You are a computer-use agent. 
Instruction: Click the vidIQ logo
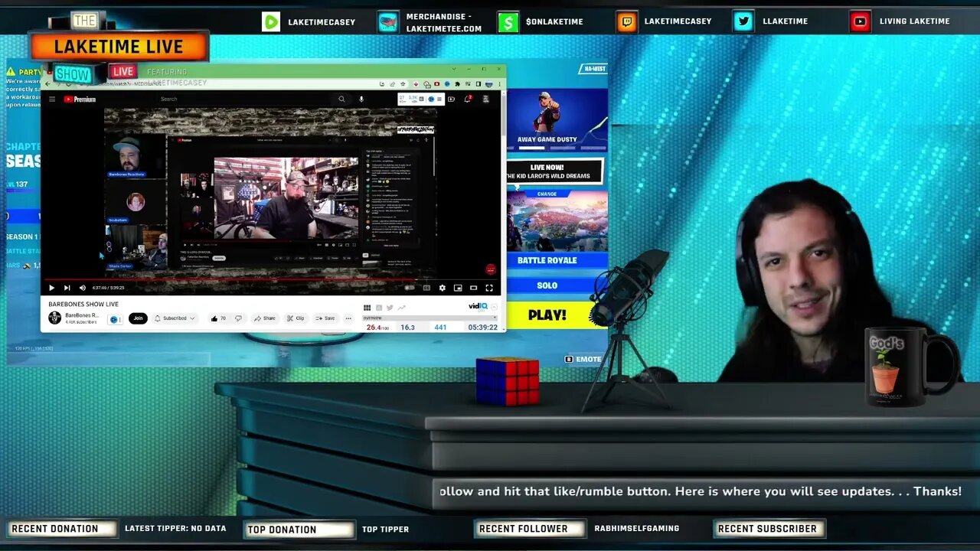478,306
